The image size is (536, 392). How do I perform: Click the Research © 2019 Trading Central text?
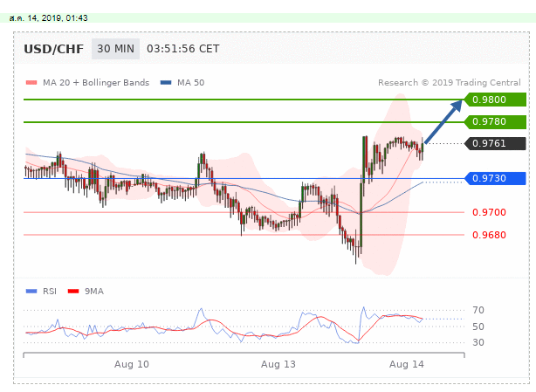[450, 83]
